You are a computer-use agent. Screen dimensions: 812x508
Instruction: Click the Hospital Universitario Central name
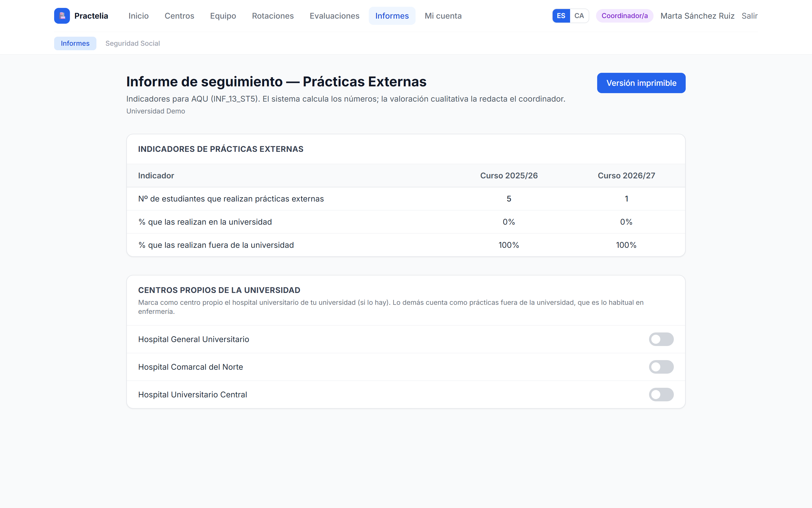click(193, 395)
